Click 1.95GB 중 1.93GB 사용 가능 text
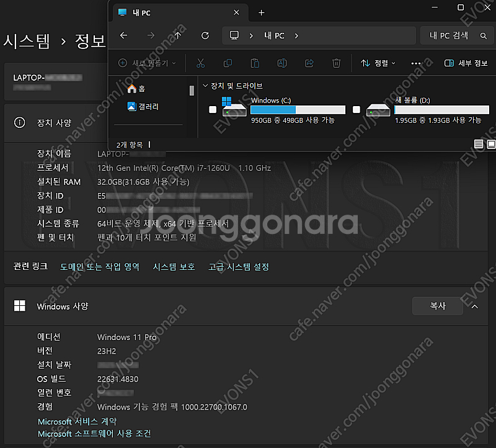The image size is (496, 448). 438,120
